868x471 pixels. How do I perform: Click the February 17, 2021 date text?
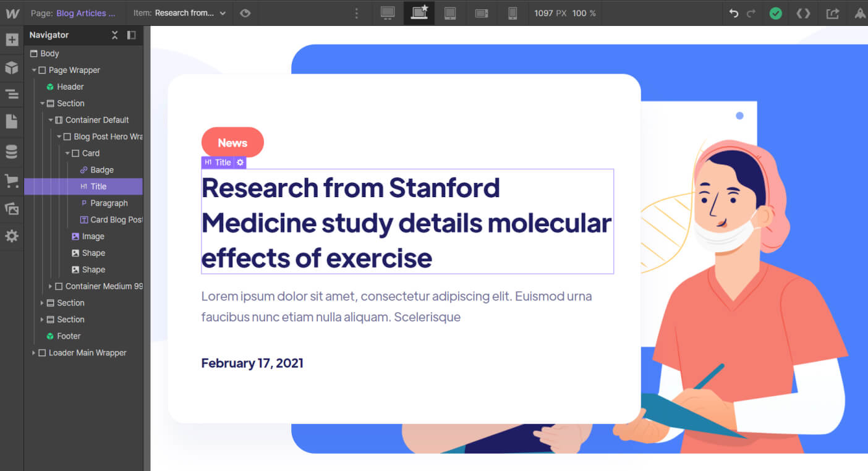(x=252, y=363)
